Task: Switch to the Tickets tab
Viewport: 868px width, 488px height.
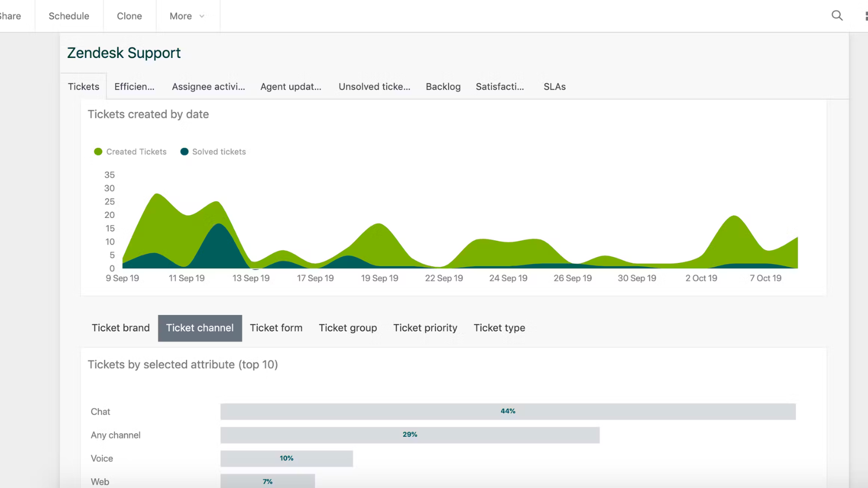Action: (x=84, y=87)
